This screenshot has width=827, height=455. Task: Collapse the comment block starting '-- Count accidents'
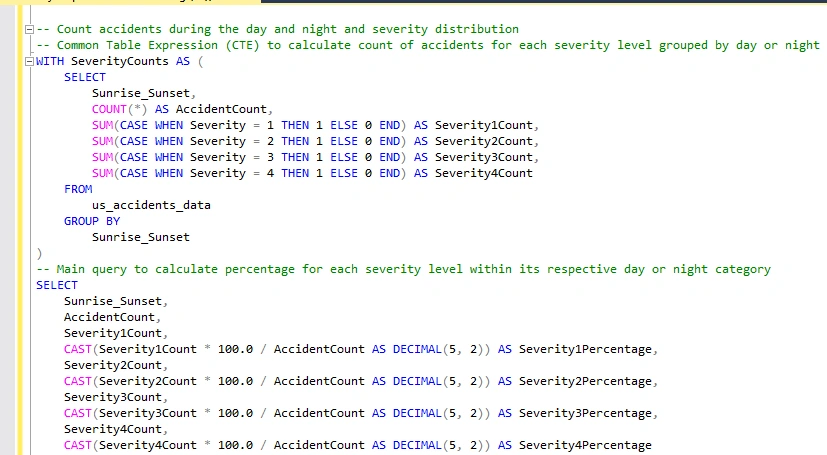pos(30,30)
